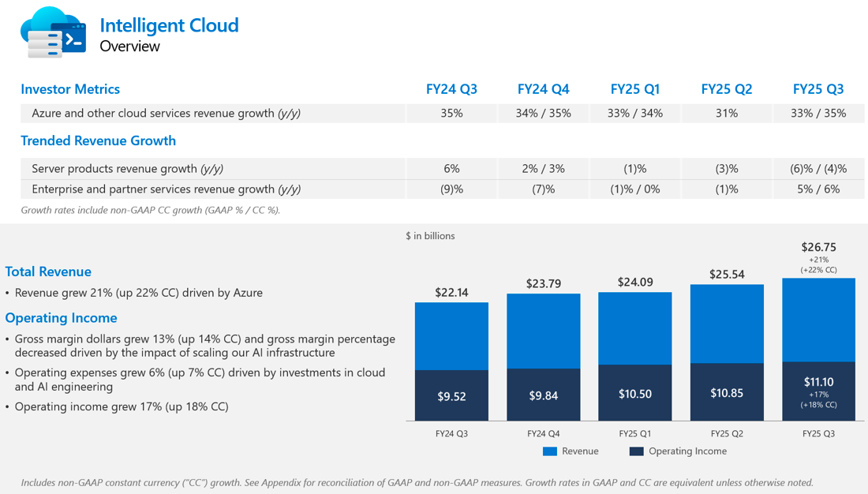868x494 pixels.
Task: Click the $9.52 operating income bar segment
Action: [451, 395]
